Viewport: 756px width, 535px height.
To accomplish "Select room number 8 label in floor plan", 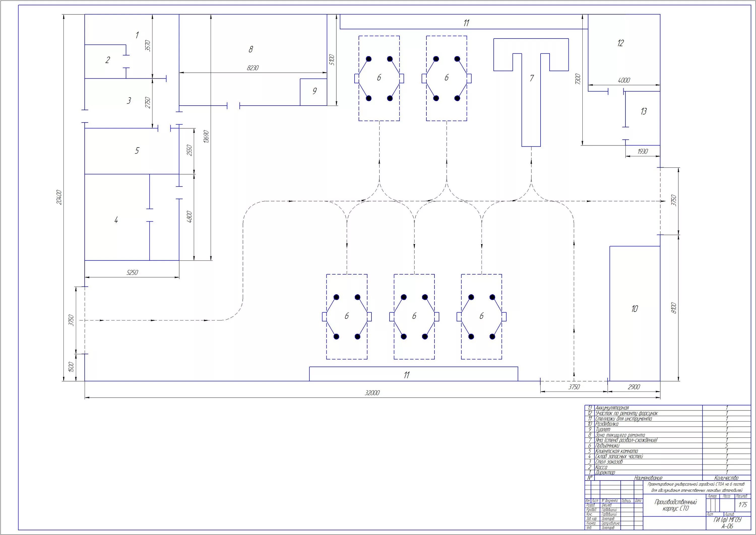I will coord(251,49).
